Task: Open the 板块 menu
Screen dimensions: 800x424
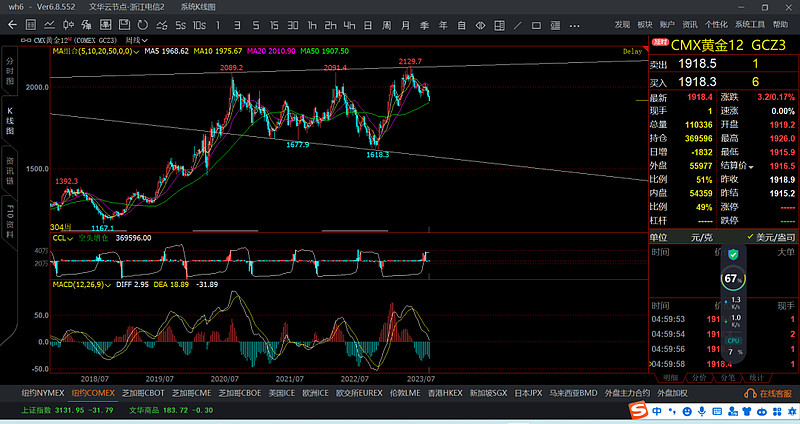Action: point(645,24)
